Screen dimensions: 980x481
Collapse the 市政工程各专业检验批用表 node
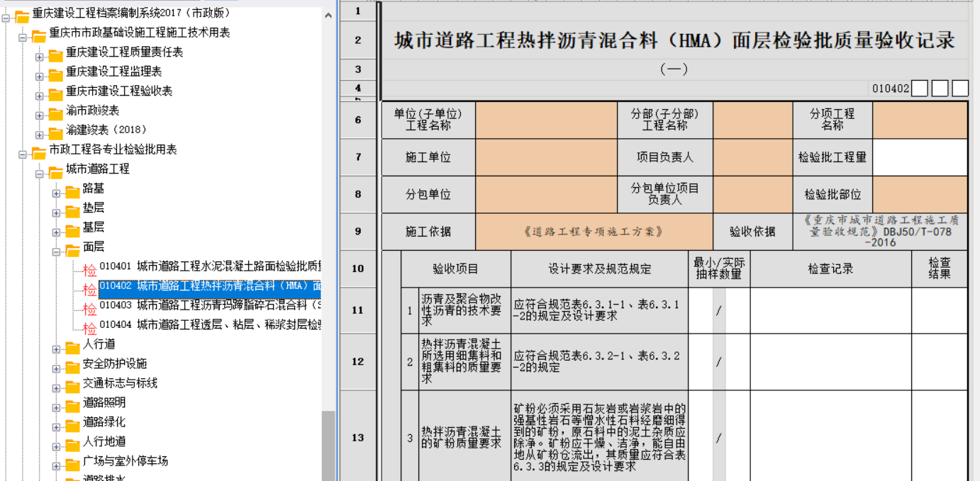tap(23, 154)
